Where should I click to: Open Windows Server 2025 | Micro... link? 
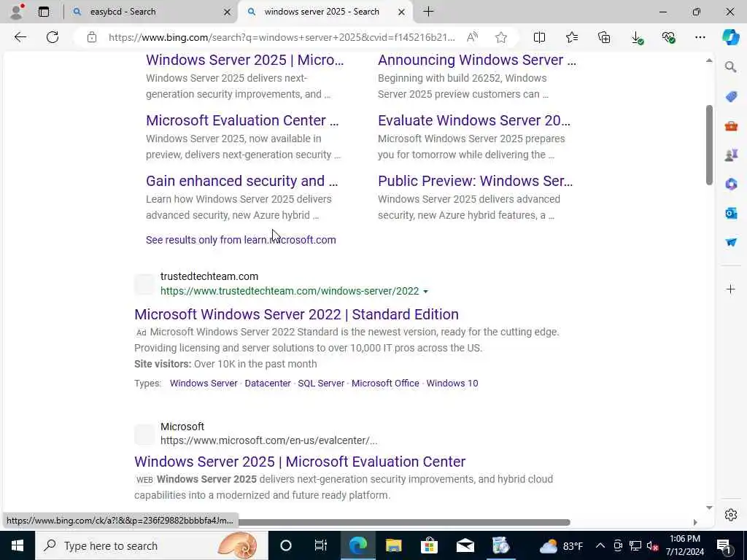(x=244, y=60)
